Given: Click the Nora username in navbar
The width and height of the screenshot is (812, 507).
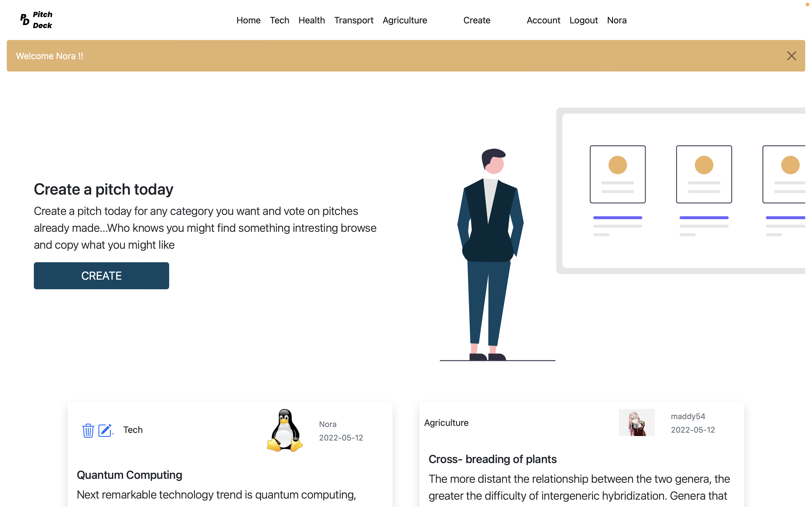Looking at the screenshot, I should pos(617,20).
